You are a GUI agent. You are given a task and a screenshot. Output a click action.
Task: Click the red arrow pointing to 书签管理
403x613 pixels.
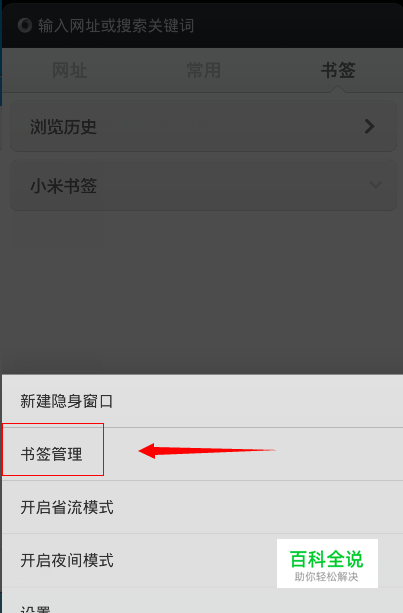point(207,451)
